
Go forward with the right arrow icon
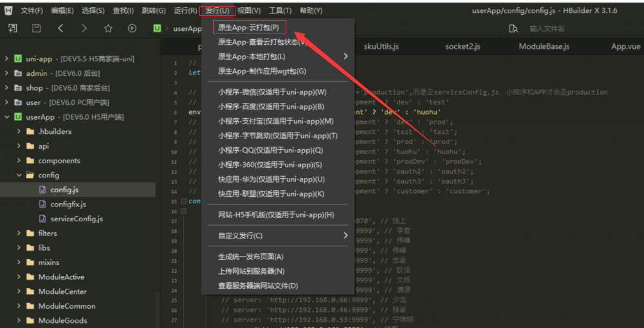(x=84, y=28)
